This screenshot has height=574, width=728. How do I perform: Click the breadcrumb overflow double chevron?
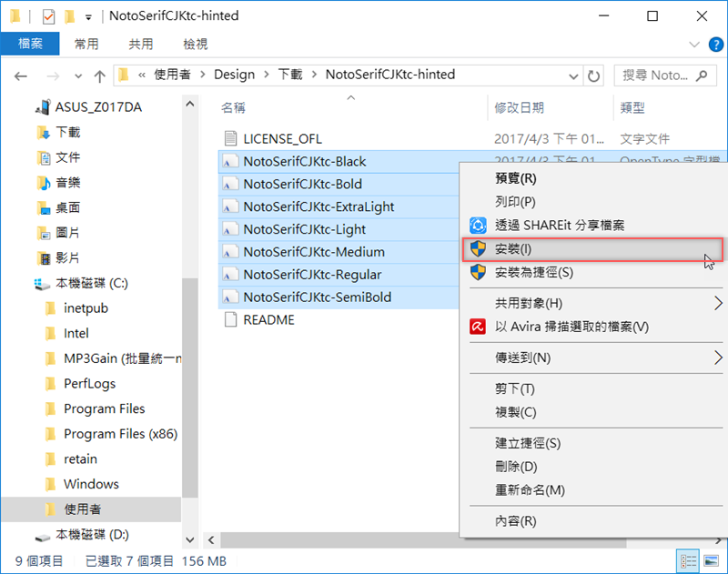[x=142, y=76]
